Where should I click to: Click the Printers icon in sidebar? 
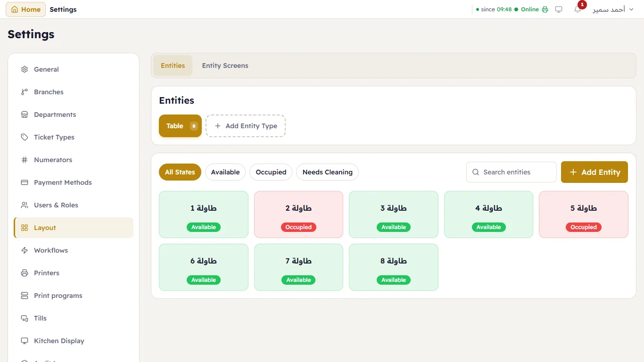click(25, 273)
